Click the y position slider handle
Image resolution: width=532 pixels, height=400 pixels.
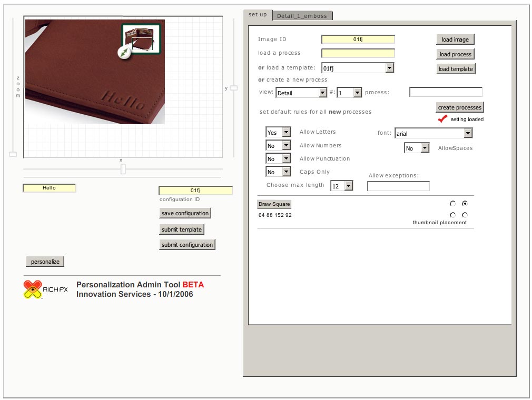[234, 88]
